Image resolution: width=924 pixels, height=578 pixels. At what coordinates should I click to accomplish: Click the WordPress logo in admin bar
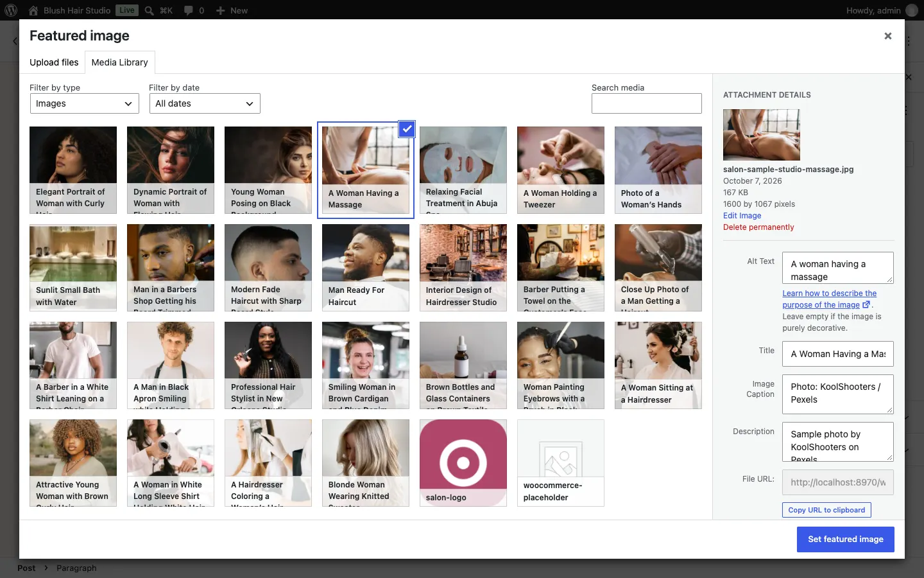click(11, 10)
